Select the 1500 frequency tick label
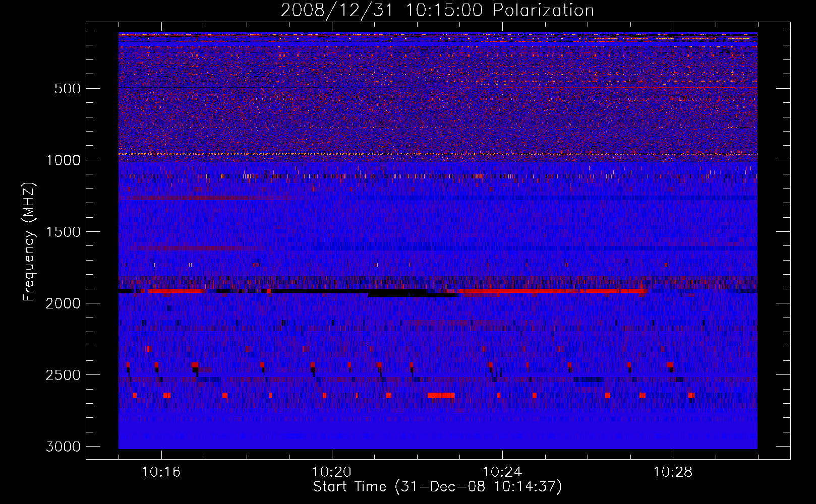816x504 pixels. point(63,232)
